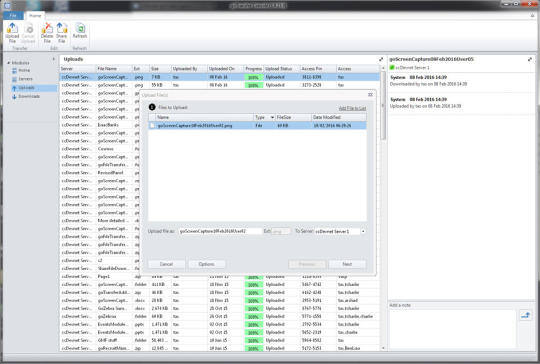The width and height of the screenshot is (540, 364).
Task: Click the file icon beside the listed png
Action: (x=152, y=126)
